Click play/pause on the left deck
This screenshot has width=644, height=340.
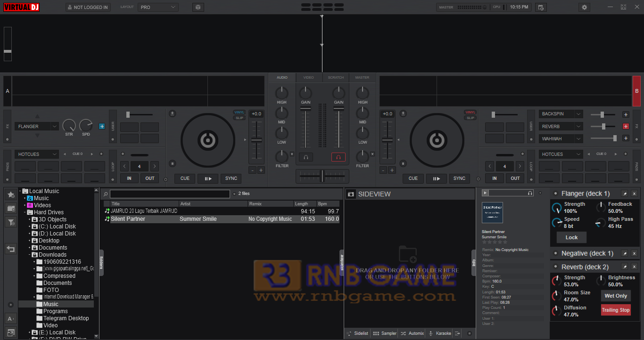[x=208, y=178]
